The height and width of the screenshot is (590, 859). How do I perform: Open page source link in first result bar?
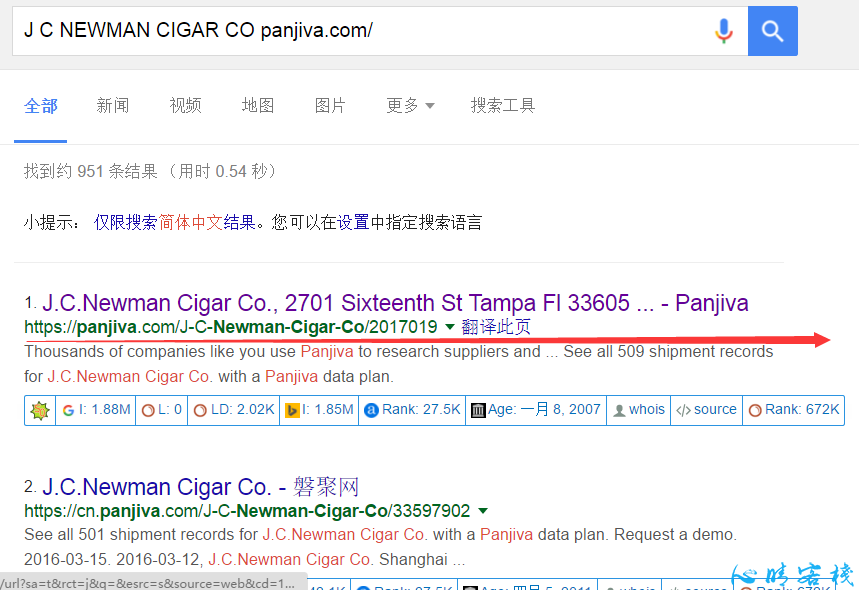pyautogui.click(x=707, y=410)
